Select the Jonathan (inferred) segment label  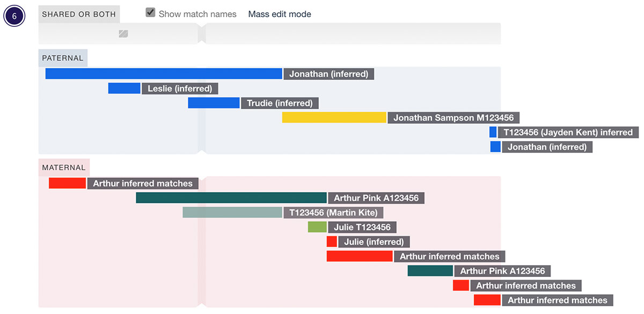pyautogui.click(x=328, y=74)
